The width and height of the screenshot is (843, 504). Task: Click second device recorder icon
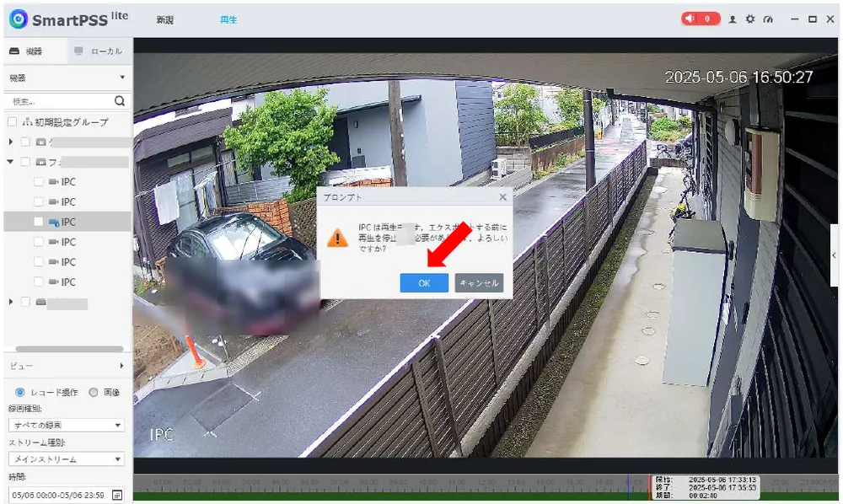40,162
